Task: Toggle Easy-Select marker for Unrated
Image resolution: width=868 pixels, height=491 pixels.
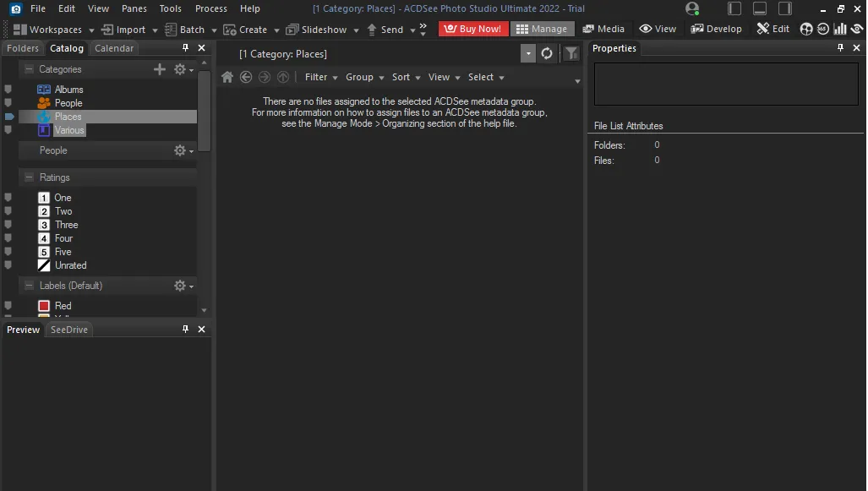Action: 8,265
